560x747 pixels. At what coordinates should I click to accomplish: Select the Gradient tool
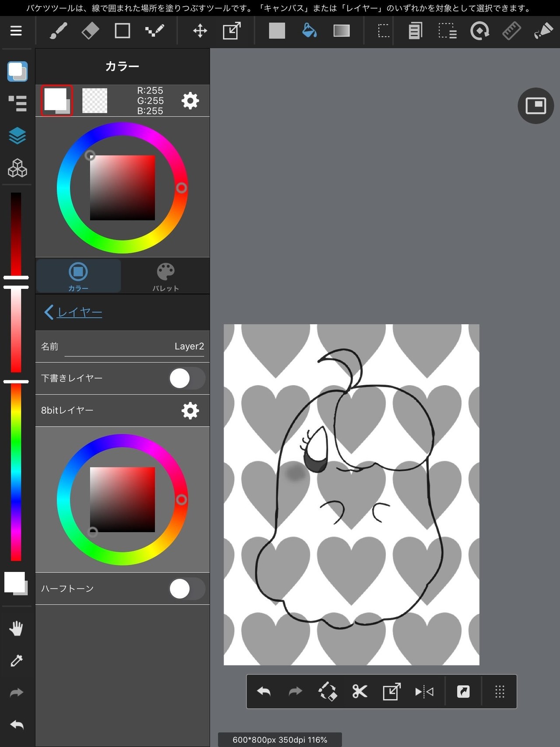(342, 31)
